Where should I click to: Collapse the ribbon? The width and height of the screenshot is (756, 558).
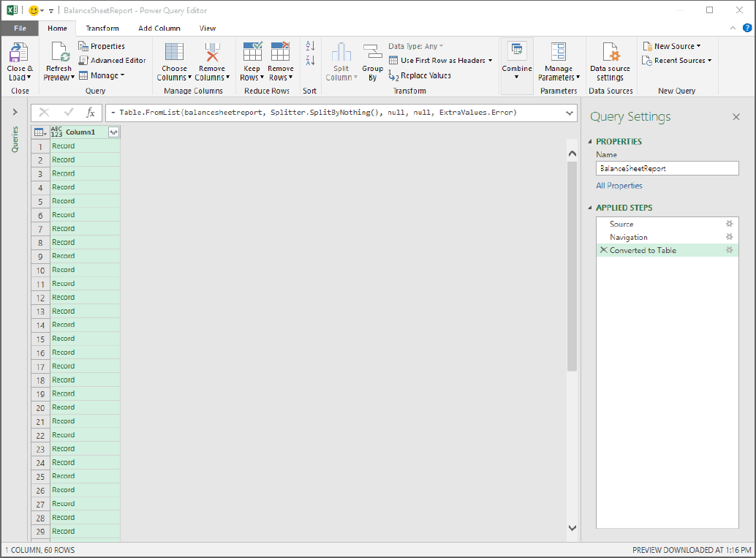[733, 28]
